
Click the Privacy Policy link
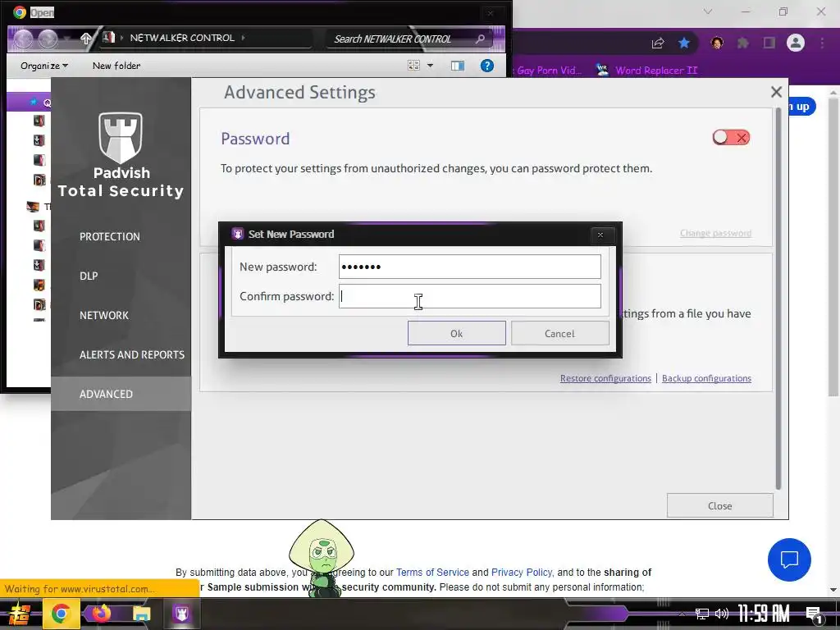coord(521,572)
